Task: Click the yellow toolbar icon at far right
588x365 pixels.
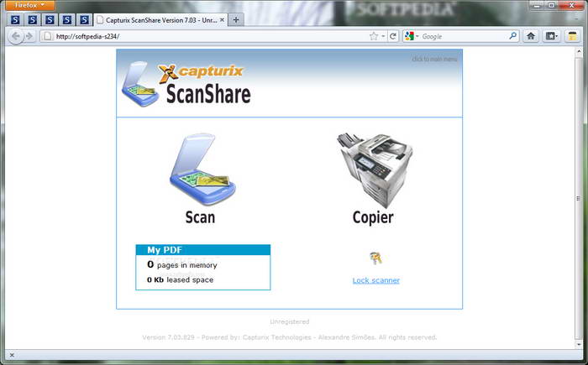Action: [x=572, y=36]
